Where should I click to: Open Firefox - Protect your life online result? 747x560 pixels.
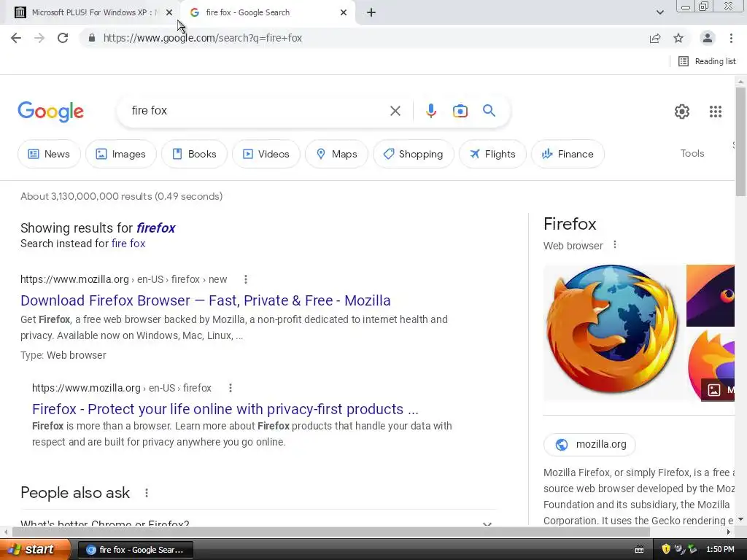(225, 409)
